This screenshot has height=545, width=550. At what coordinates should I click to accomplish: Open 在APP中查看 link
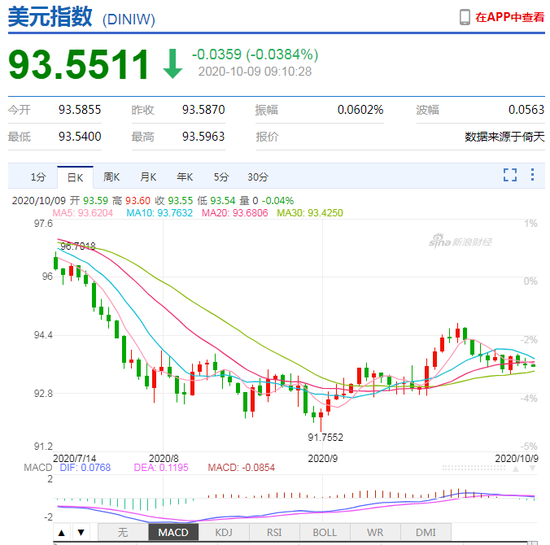click(510, 17)
